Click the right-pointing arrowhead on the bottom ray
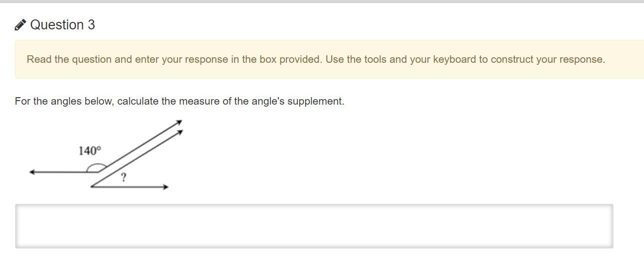The height and width of the screenshot is (271, 644). pos(166,187)
